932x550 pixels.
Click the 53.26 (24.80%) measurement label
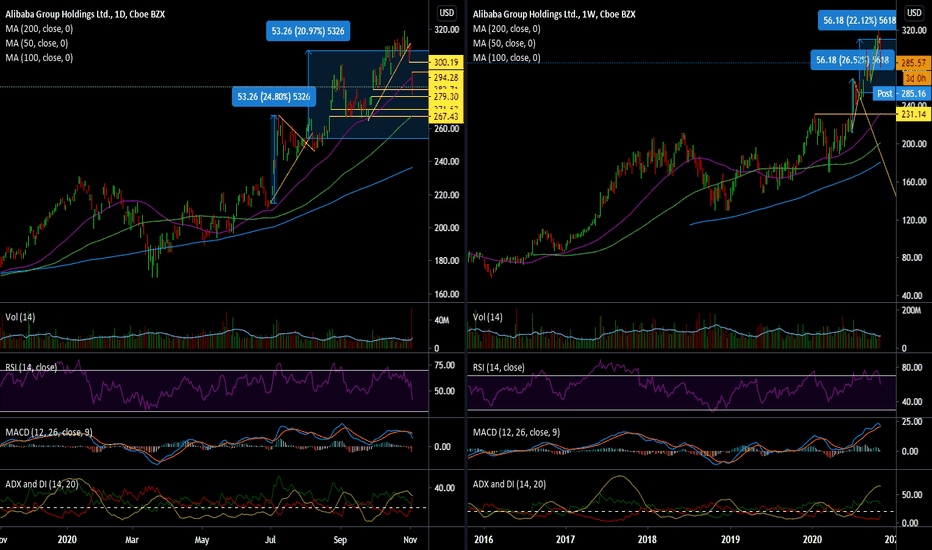273,96
